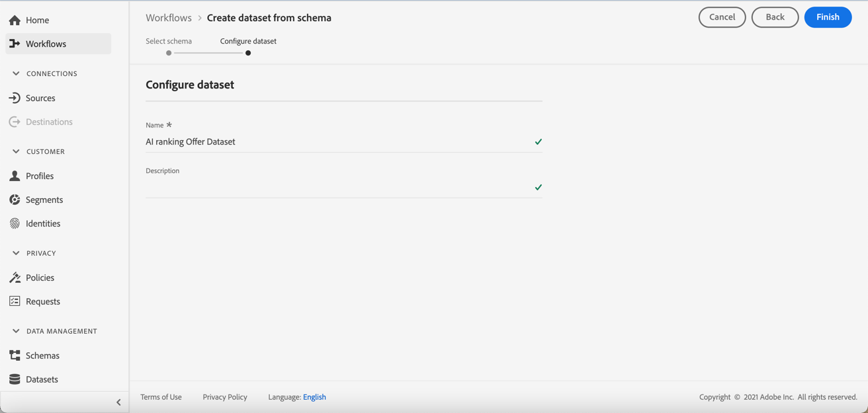This screenshot has width=868, height=413.
Task: Collapse the Connections section
Action: [16, 74]
